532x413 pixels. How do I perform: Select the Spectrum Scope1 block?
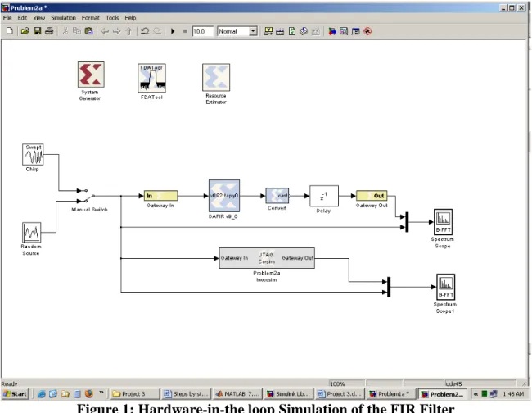[x=445, y=287]
